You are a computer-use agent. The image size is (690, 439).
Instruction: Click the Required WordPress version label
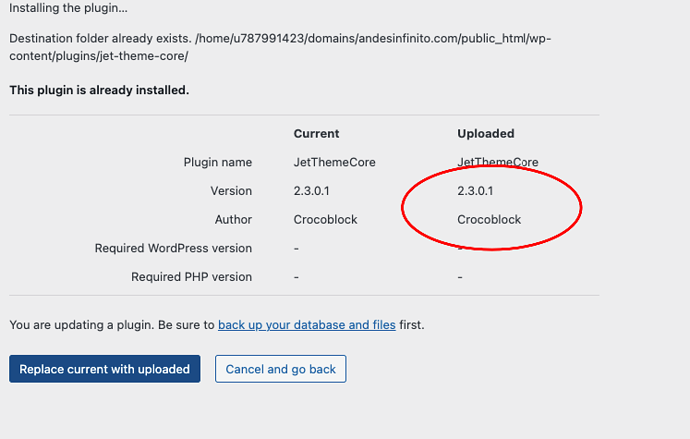(173, 248)
